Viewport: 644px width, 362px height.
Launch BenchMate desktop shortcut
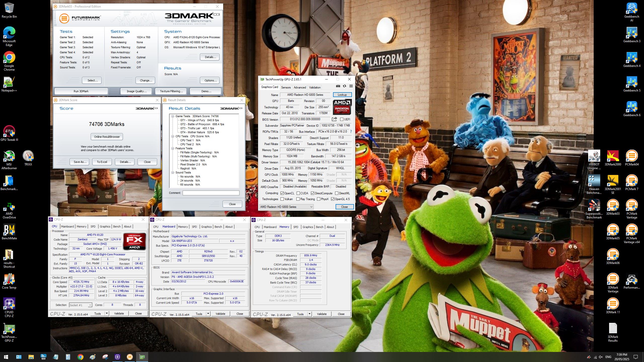tap(9, 232)
